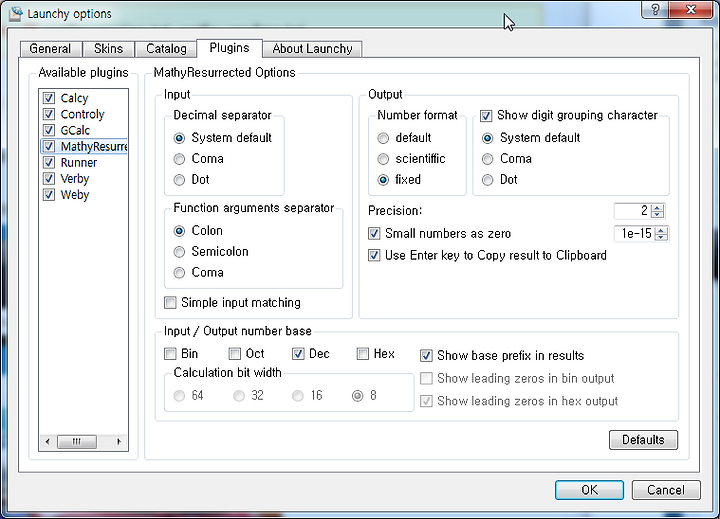Enable Oct number base
Screen dimensions: 720x519
pyautogui.click(x=235, y=354)
